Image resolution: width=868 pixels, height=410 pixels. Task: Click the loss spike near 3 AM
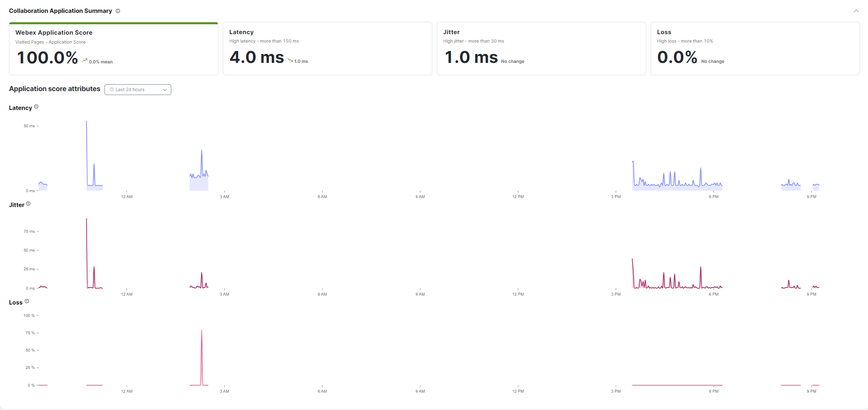[x=202, y=332]
